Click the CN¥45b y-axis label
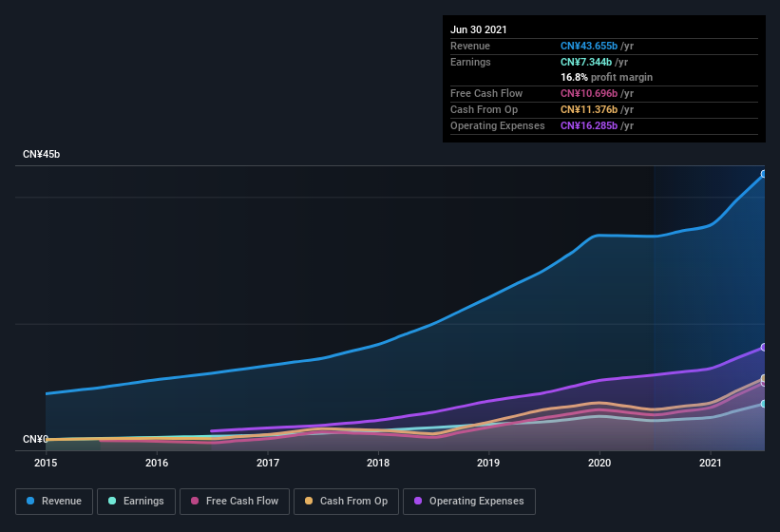 [41, 155]
